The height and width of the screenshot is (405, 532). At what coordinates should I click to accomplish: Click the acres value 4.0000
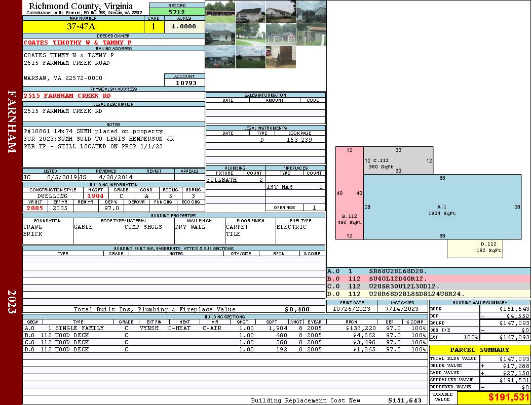(184, 26)
